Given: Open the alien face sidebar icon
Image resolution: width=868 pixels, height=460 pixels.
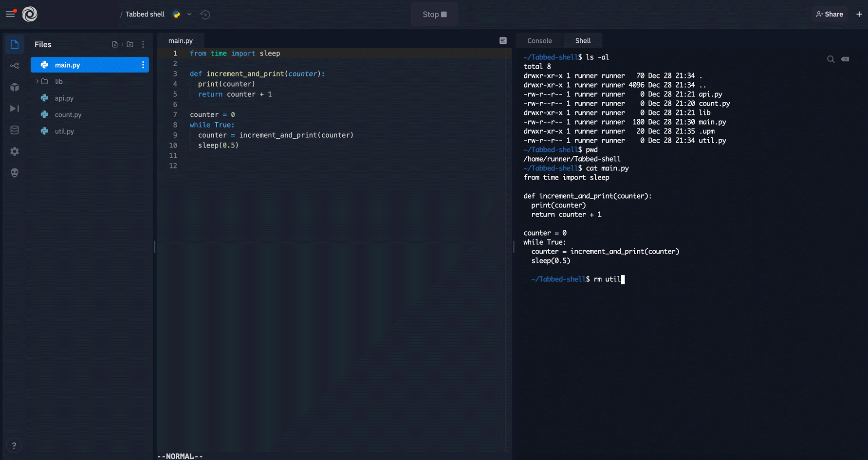Looking at the screenshot, I should (x=15, y=173).
